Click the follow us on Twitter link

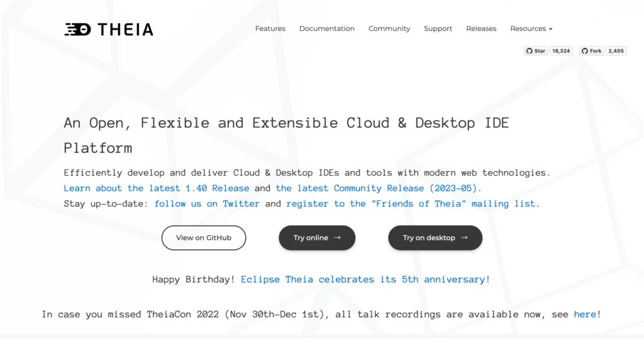click(207, 203)
